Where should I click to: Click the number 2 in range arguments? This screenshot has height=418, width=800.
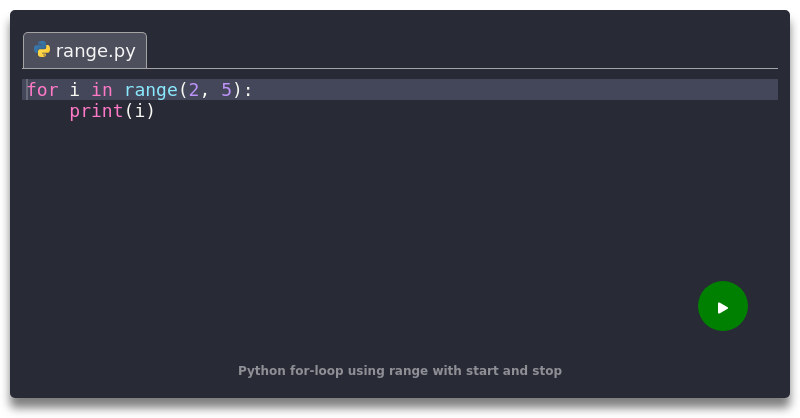[194, 90]
